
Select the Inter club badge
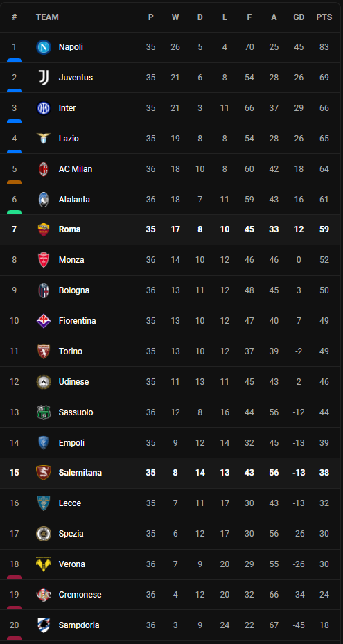pos(43,108)
